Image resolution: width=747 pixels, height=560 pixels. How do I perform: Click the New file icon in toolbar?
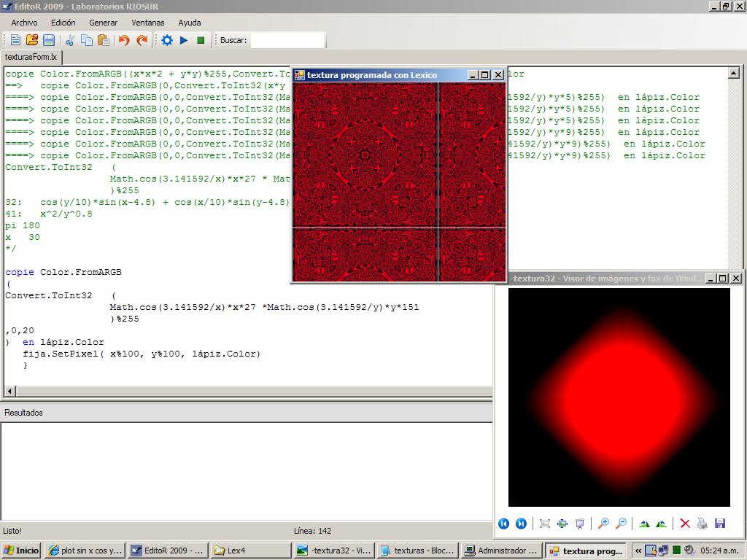[15, 40]
